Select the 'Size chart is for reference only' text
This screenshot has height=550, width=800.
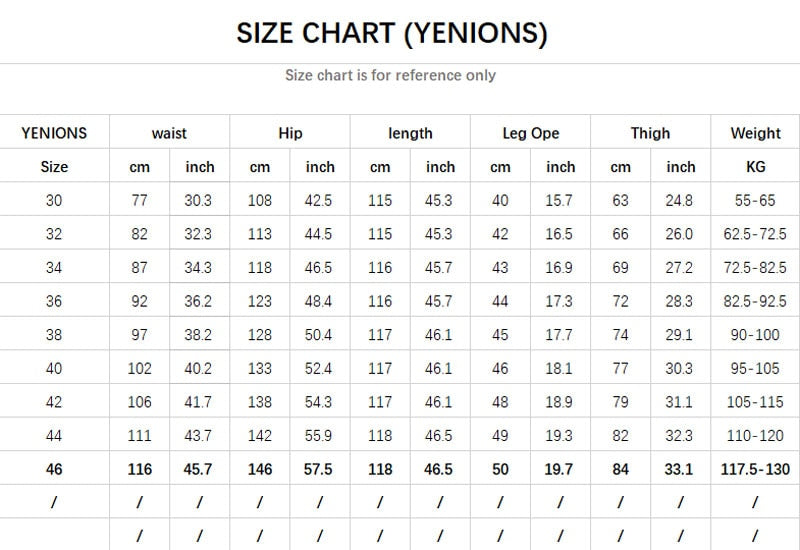(390, 75)
